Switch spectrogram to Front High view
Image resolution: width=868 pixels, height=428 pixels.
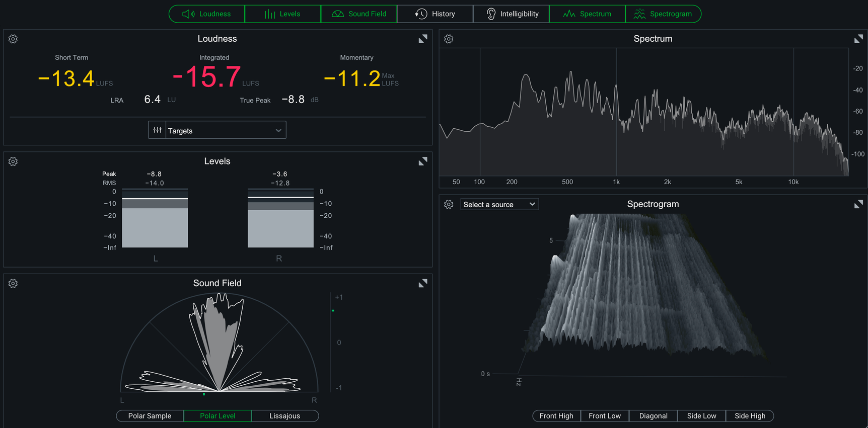tap(556, 416)
